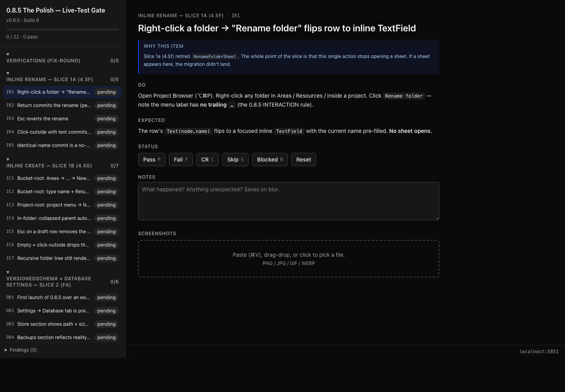
Task: Open item IC6 Empty + click-outside drops
Action: [x=62, y=245]
